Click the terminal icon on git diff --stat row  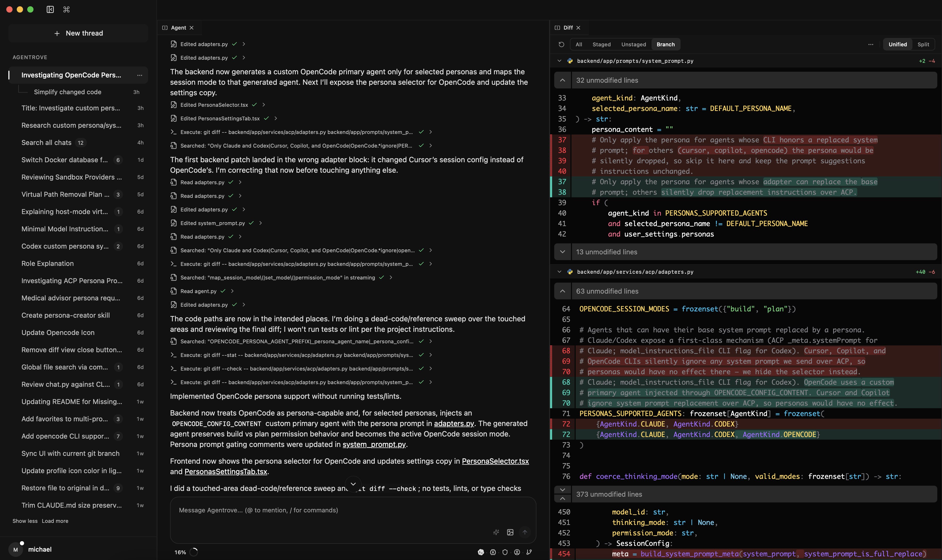173,355
